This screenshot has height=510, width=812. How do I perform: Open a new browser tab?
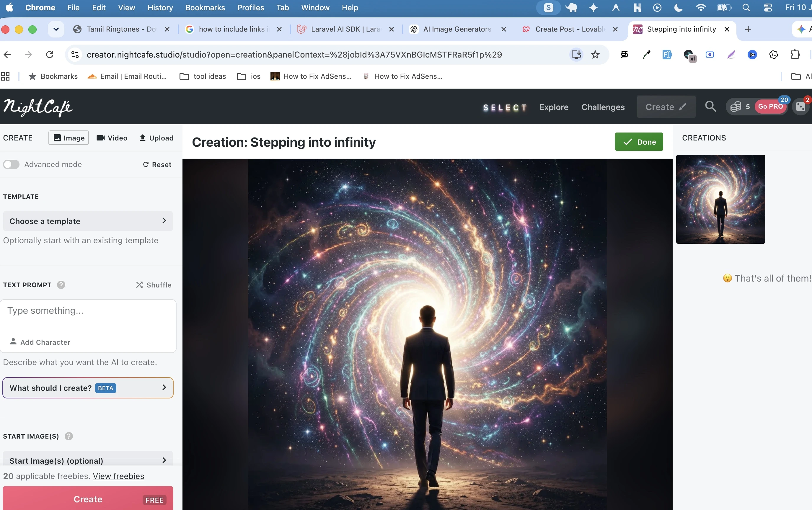[x=748, y=29]
